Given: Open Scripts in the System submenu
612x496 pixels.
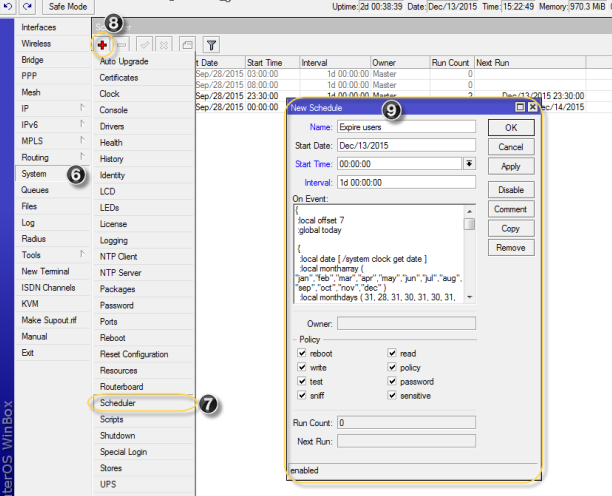Looking at the screenshot, I should (x=112, y=419).
